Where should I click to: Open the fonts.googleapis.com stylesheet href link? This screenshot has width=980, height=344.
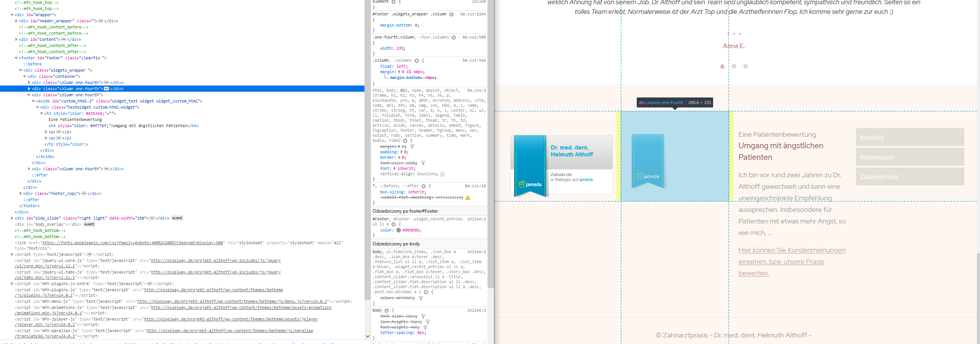click(133, 243)
